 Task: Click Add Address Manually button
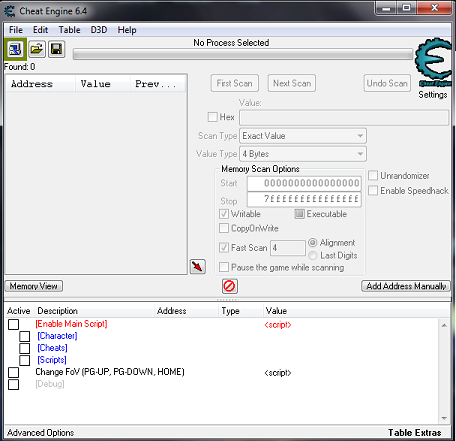(406, 286)
